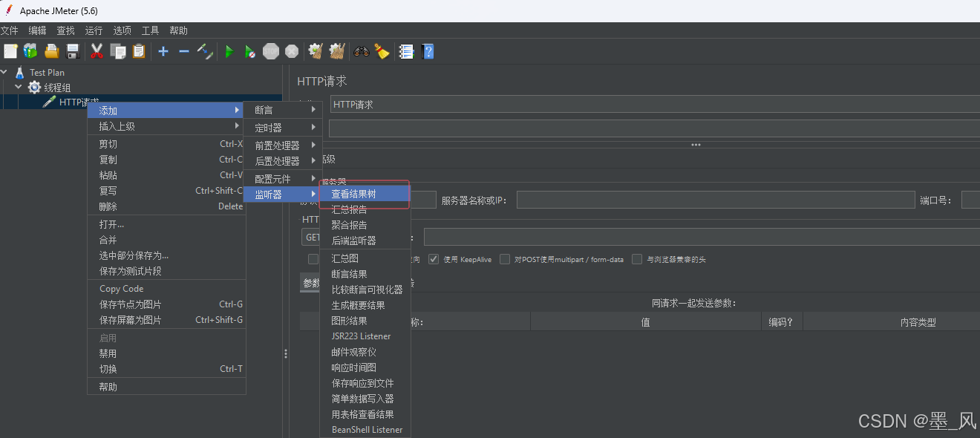Click the 端口号 input field

point(970,200)
